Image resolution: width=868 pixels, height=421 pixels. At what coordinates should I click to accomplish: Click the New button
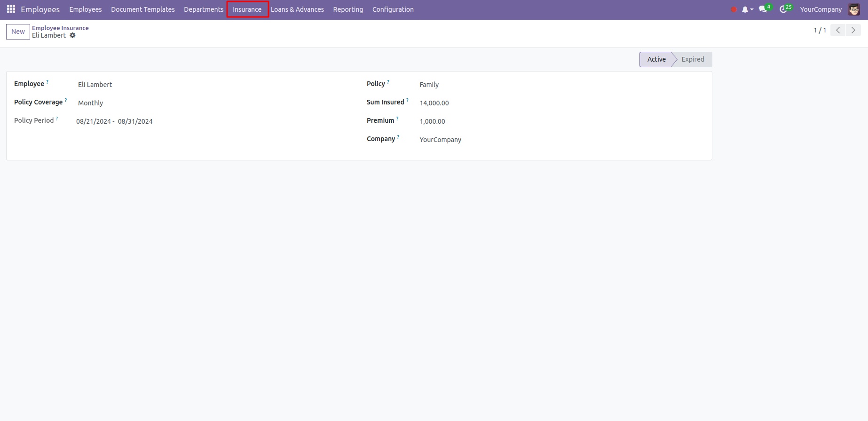pyautogui.click(x=18, y=32)
